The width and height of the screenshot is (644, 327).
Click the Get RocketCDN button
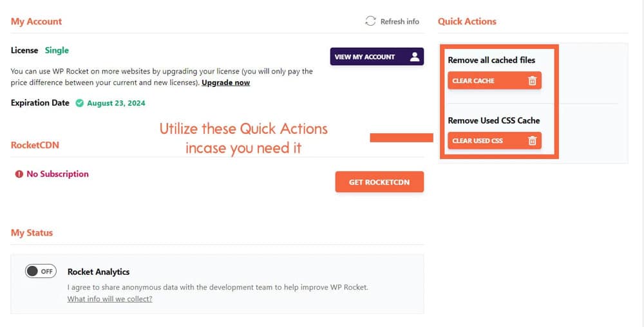[x=379, y=182]
